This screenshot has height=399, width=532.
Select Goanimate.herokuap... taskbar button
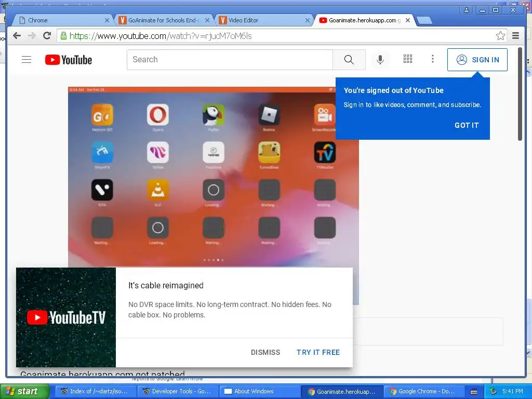point(342,391)
